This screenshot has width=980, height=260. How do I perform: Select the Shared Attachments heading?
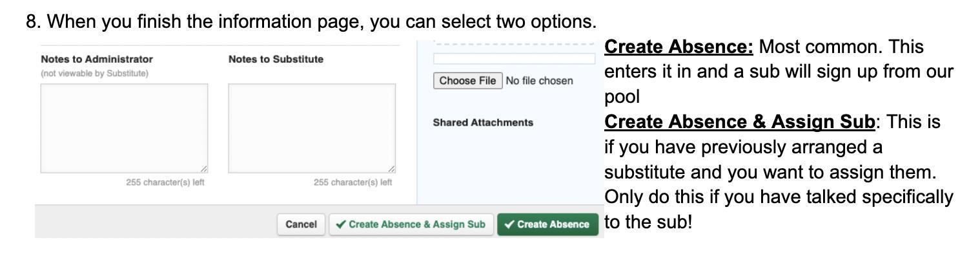483,122
